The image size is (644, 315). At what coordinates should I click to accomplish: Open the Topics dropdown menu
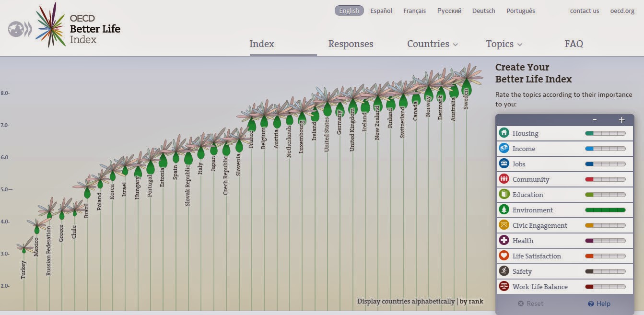point(504,44)
